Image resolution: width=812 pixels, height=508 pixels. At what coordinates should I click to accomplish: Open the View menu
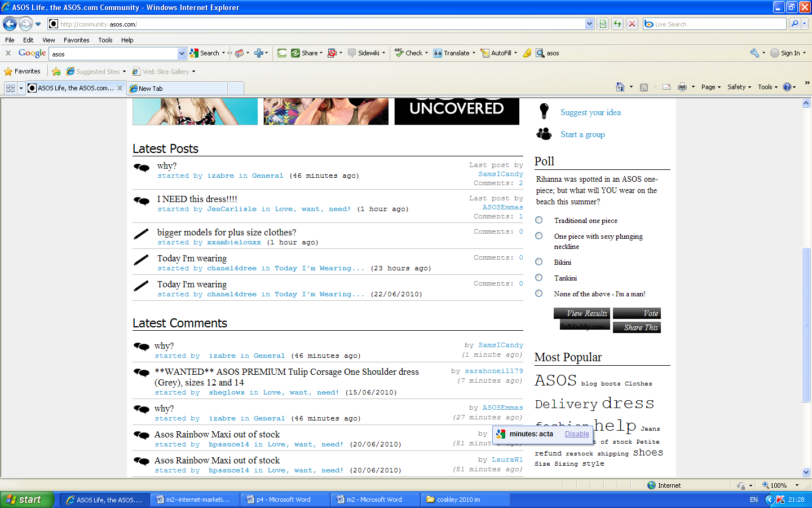pyautogui.click(x=48, y=40)
